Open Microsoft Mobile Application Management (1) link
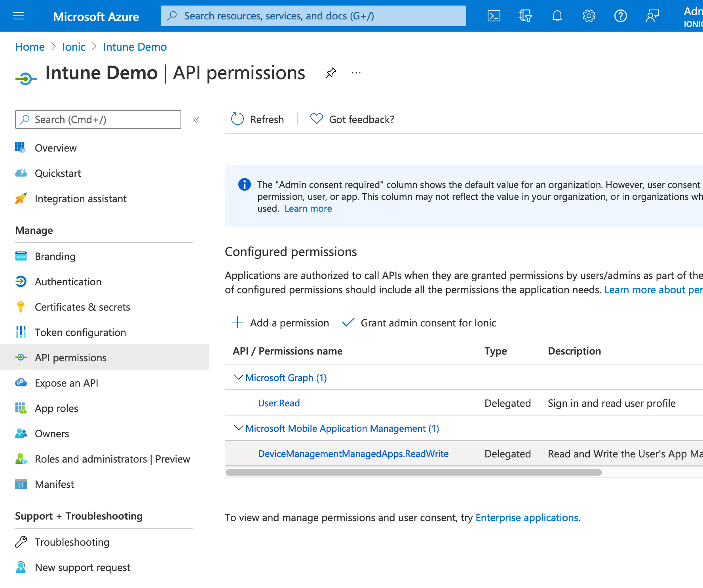Screen dimensions: 703x588 click(x=342, y=429)
